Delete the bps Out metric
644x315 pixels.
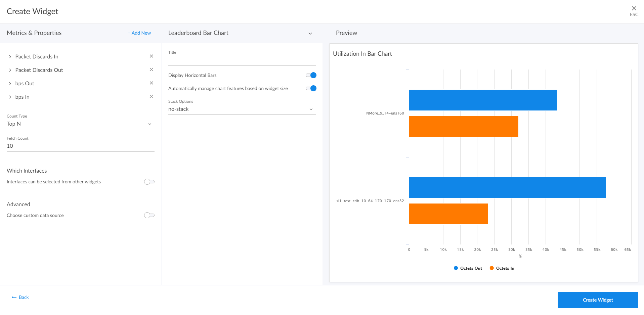[151, 83]
